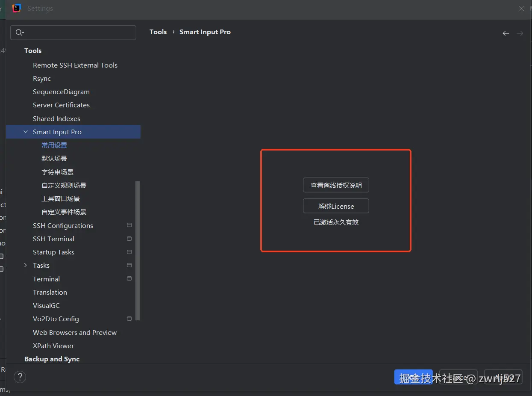Navigate forward with the right arrow

[520, 33]
